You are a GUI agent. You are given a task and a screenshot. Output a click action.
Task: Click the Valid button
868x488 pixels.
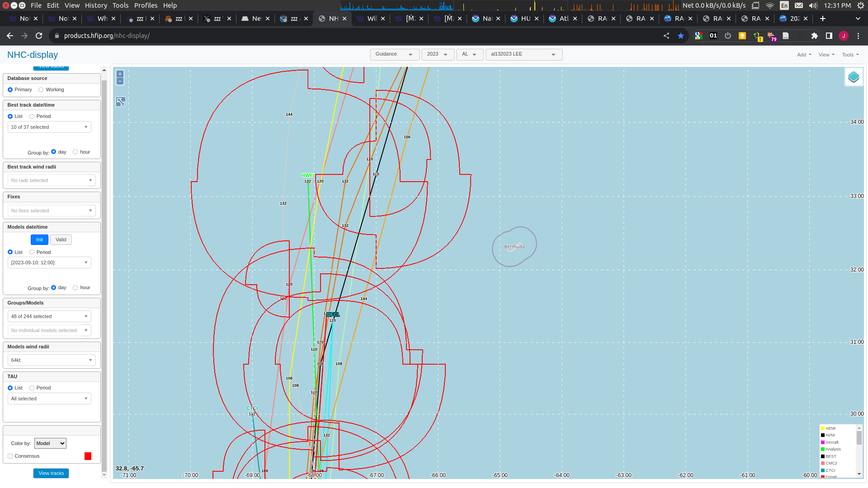pyautogui.click(x=61, y=240)
